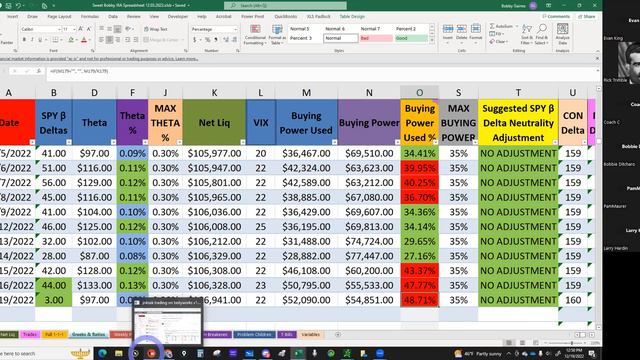Click the AutoSum button
Viewport: 640px width, 360px height.
pos(502,26)
